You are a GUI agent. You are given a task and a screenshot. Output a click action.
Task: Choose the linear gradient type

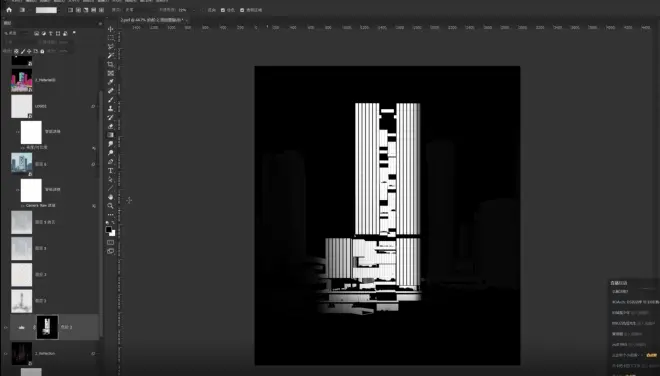tap(70, 10)
